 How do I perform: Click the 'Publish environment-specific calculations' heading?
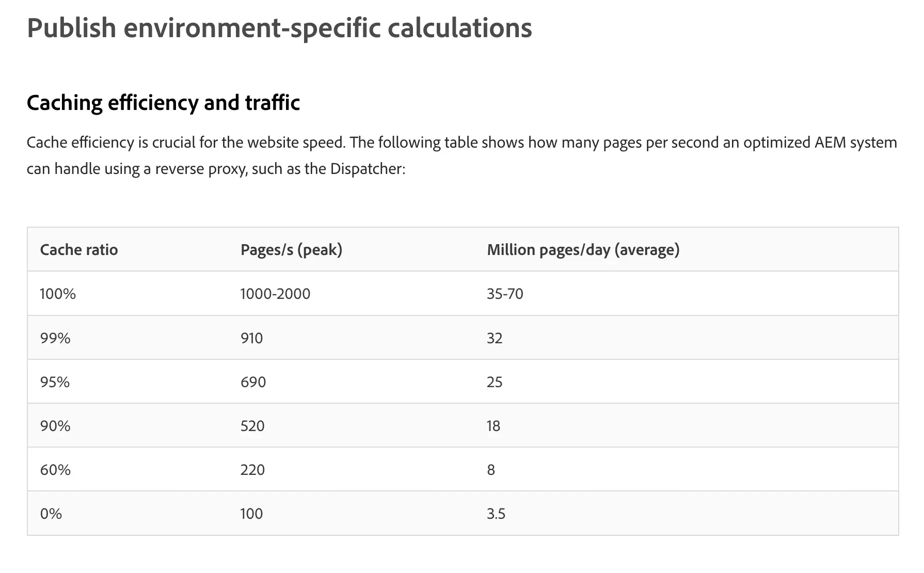tap(279, 28)
